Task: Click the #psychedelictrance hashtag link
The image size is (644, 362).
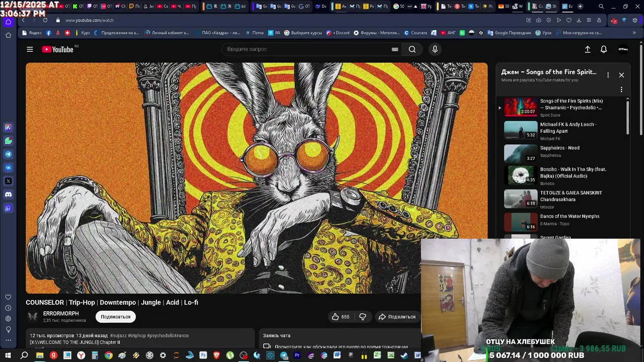Action: [168, 335]
